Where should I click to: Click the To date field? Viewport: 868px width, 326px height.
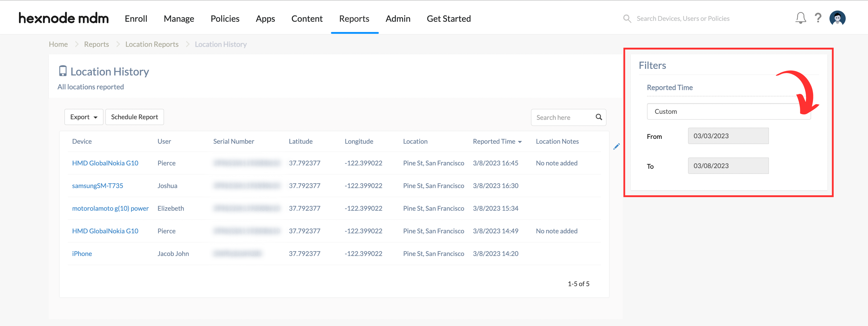(728, 166)
